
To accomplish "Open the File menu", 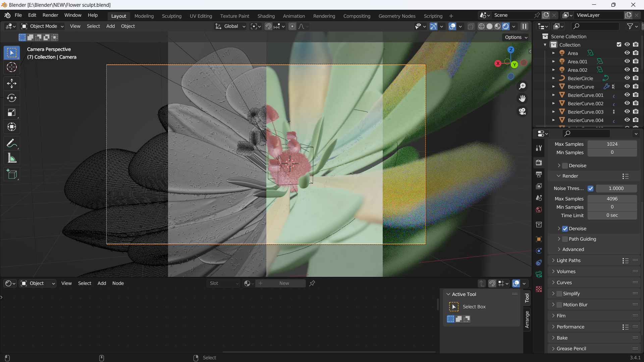I will (x=18, y=15).
